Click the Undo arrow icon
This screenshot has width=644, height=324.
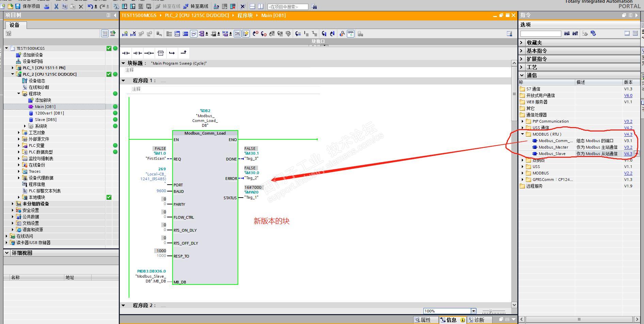coord(90,6)
